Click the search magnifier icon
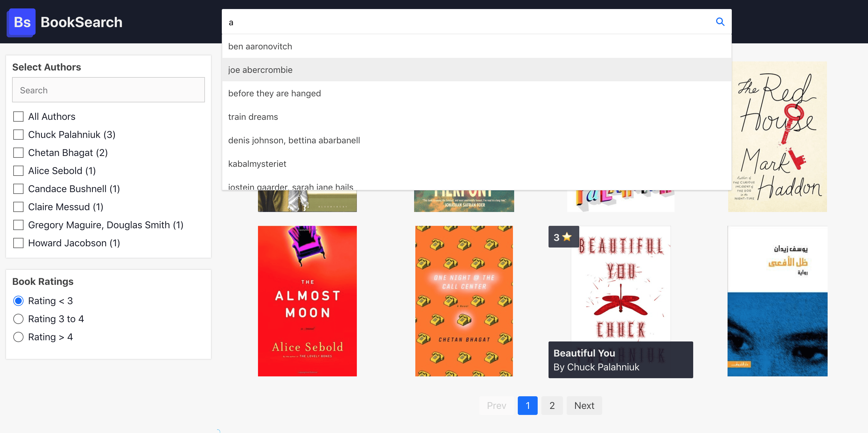Image resolution: width=868 pixels, height=433 pixels. [x=720, y=22]
